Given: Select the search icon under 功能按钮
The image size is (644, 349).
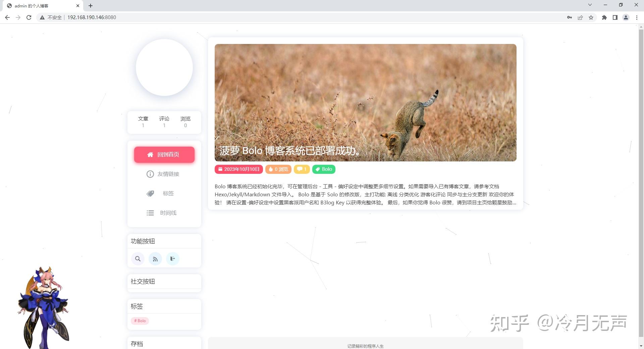Looking at the screenshot, I should tap(138, 259).
